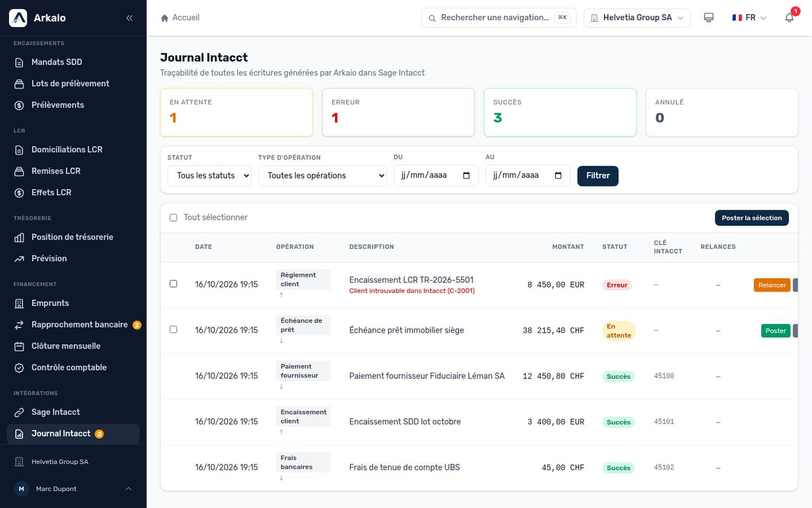
Task: Open Domiciliations LCR in sidebar
Action: tap(73, 150)
